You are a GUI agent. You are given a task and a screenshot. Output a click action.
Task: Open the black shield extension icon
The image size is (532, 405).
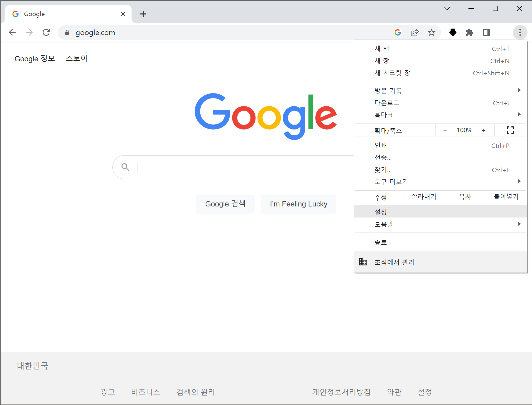(x=453, y=32)
